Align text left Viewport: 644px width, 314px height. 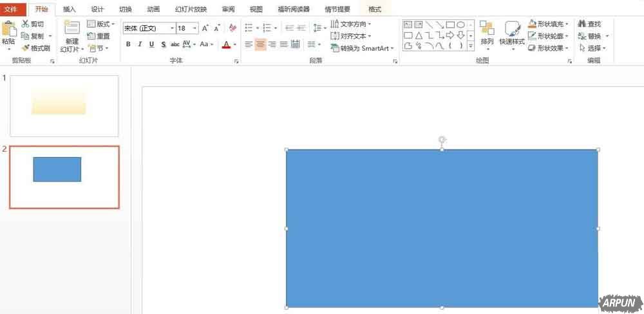[249, 44]
